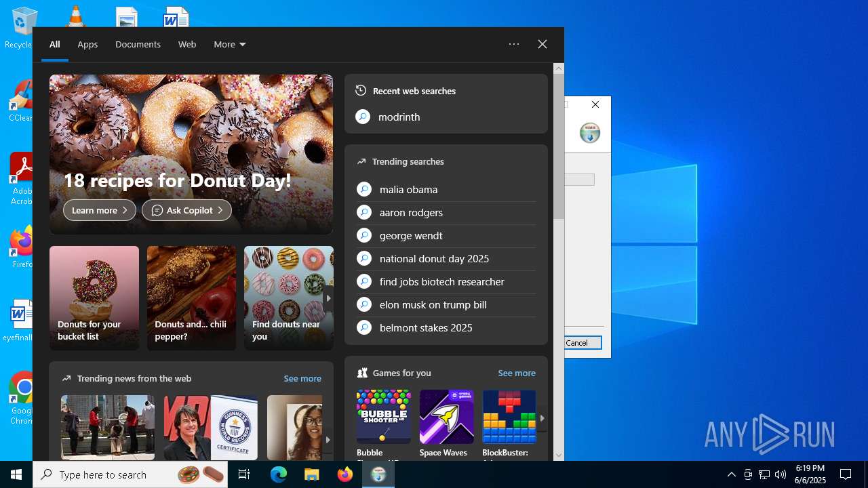Open the network status tray icon
Screen dimensions: 868x488
coord(764,474)
